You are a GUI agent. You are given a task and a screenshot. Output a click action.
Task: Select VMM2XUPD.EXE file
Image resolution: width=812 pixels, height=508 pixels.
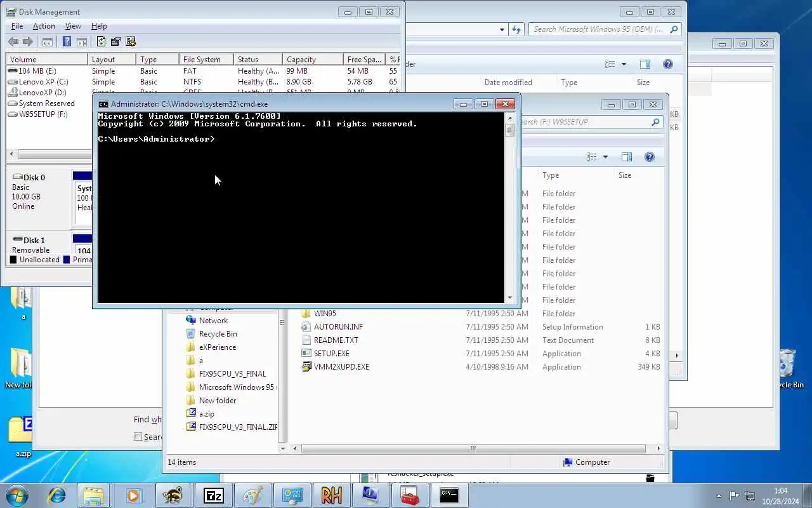click(x=341, y=367)
